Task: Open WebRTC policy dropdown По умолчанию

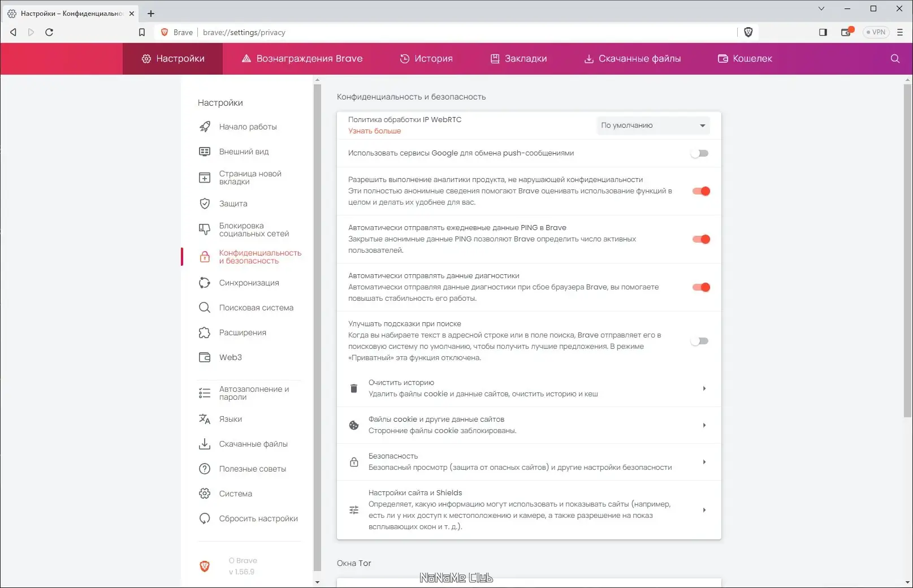Action: tap(654, 126)
